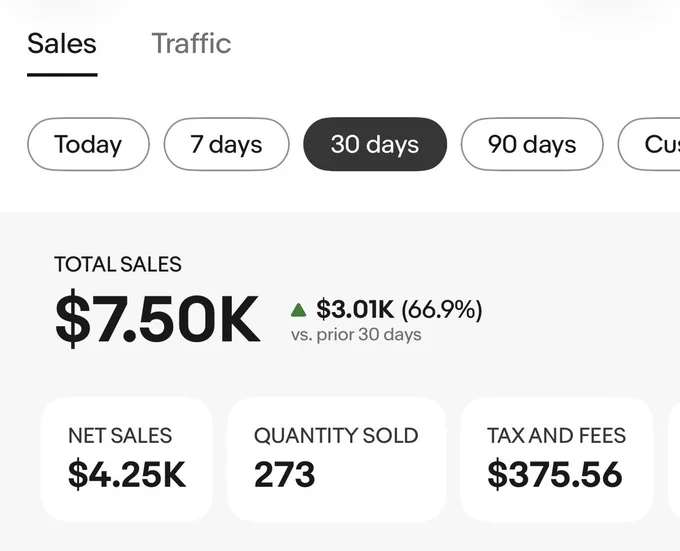Open the TAX AND FEES card label
The width and height of the screenshot is (680, 551).
click(556, 436)
